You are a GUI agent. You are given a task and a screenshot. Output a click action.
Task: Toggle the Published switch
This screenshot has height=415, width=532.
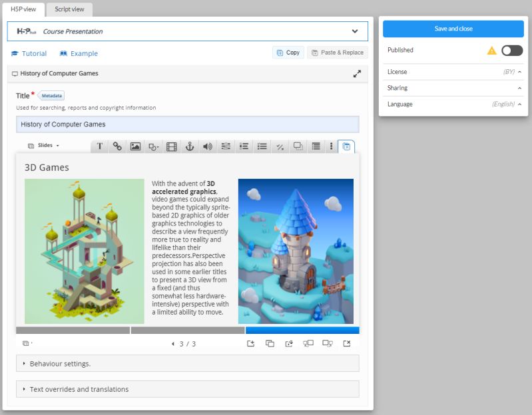[512, 51]
